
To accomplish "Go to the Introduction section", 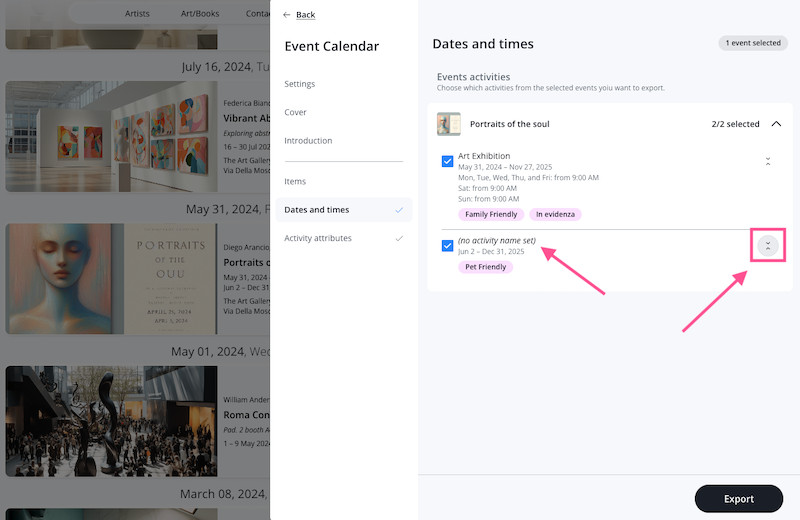I will 308,141.
